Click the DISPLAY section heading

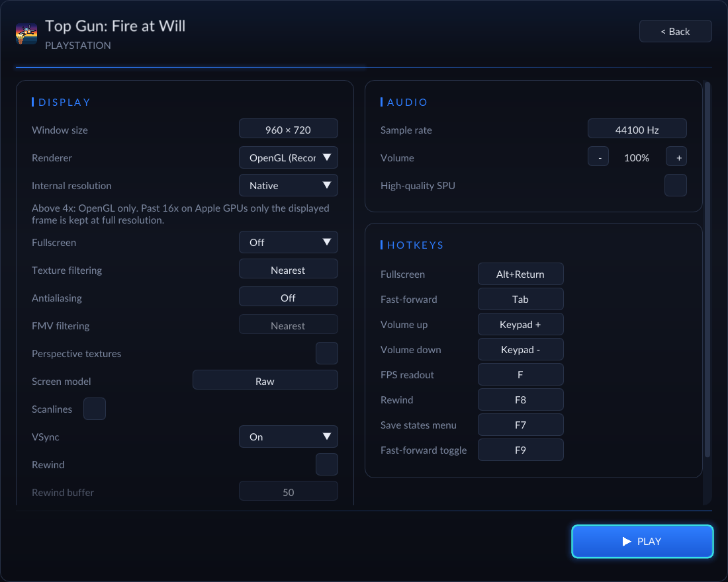pos(64,102)
